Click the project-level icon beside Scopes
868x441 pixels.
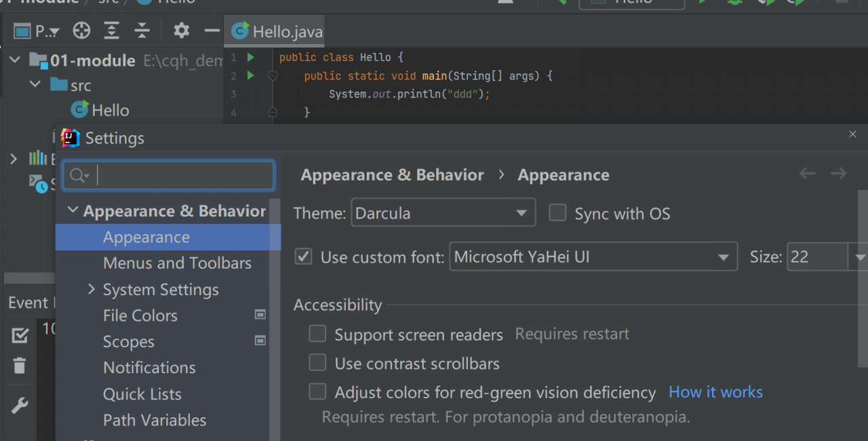[x=260, y=341]
